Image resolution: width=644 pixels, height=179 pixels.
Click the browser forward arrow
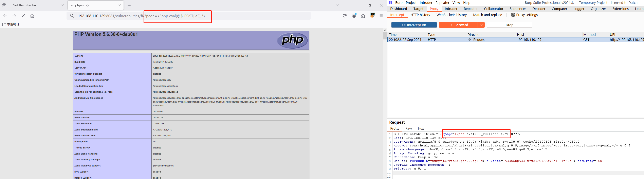tap(14, 16)
